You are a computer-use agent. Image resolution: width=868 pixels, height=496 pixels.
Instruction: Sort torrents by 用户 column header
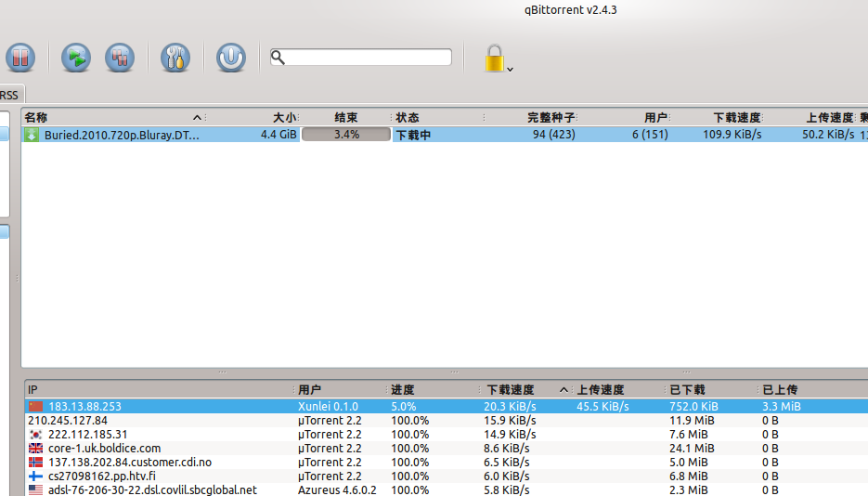625,117
